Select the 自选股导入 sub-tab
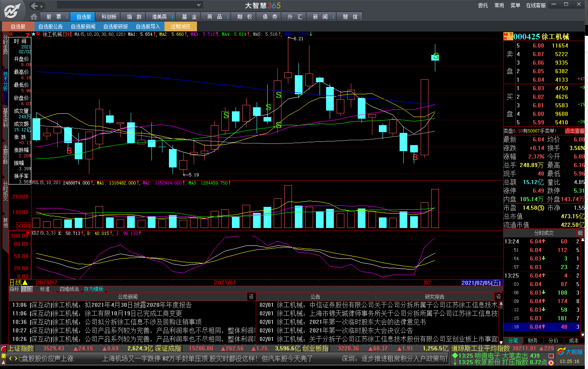The height and width of the screenshot is (369, 588). point(148,26)
